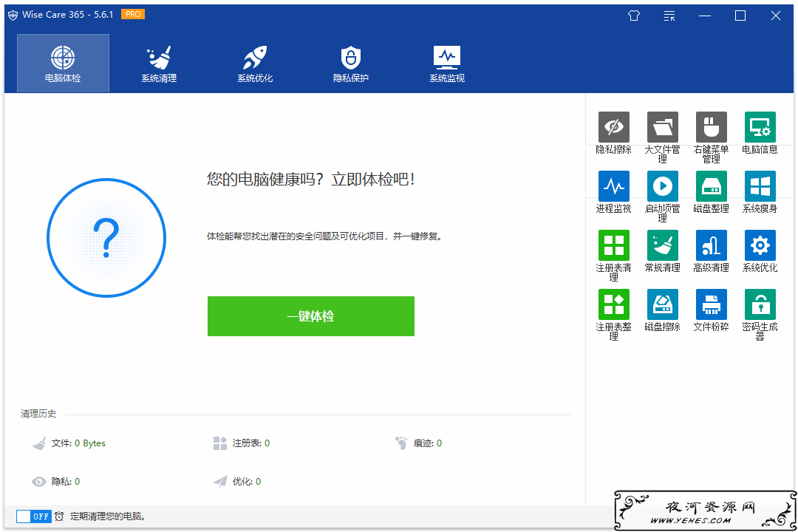This screenshot has height=532, width=798.
Task: Go to the 隐私保护 tab
Action: [351, 64]
